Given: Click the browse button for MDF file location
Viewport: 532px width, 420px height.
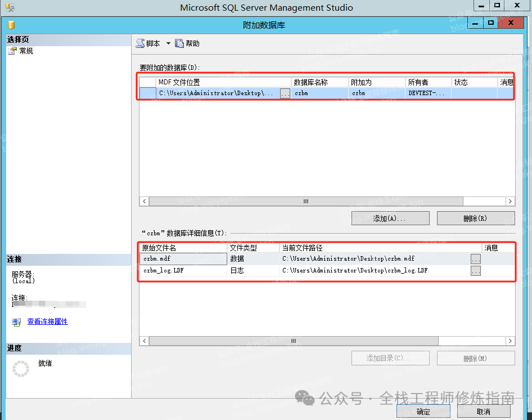Looking at the screenshot, I should pos(285,93).
